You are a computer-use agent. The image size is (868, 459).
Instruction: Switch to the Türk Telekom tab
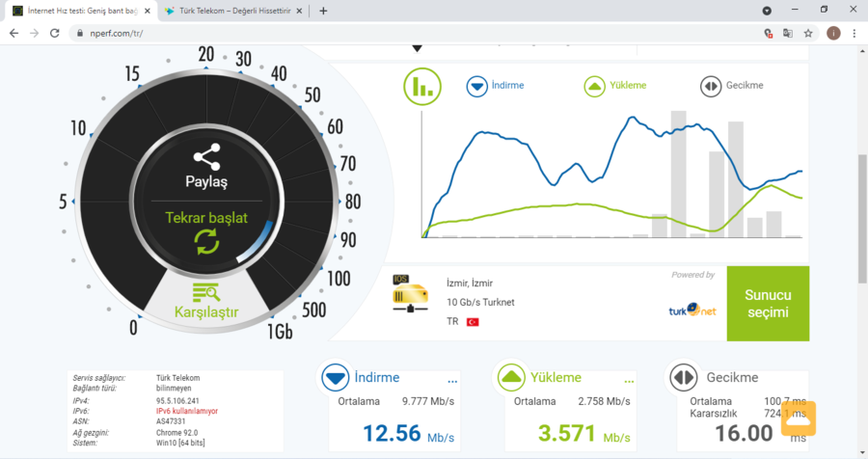pyautogui.click(x=234, y=11)
